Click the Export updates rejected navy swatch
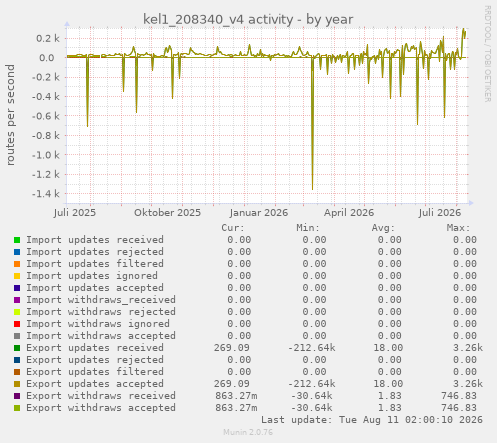This screenshot has width=497, height=443. 17,360
